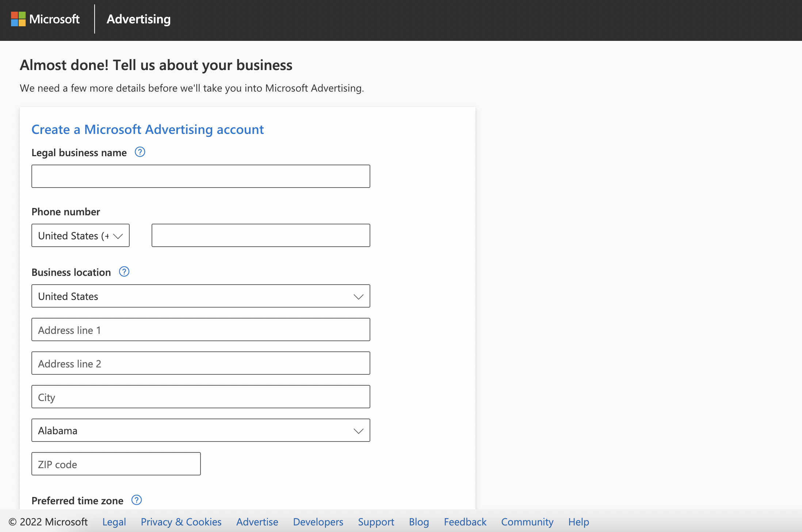Click the '© 2022 Microsoft' footer text

[x=48, y=522]
